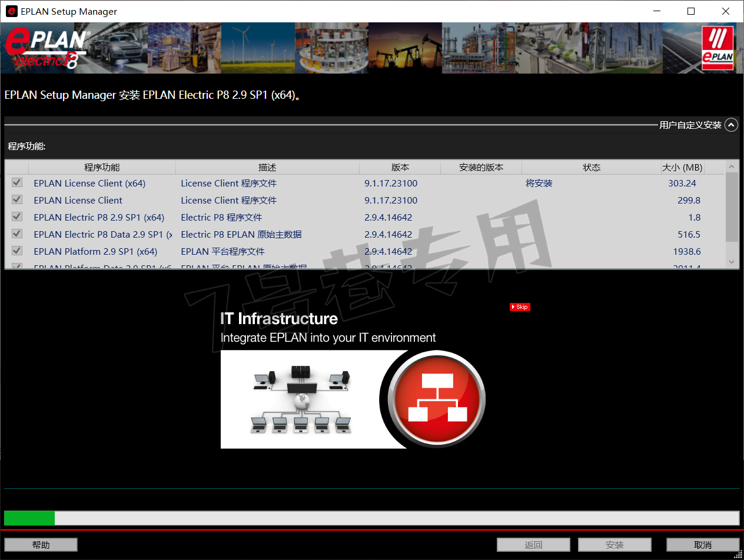The height and width of the screenshot is (560, 744).
Task: Click description 'EPLAN 平台程序文件'
Action: pyautogui.click(x=222, y=251)
